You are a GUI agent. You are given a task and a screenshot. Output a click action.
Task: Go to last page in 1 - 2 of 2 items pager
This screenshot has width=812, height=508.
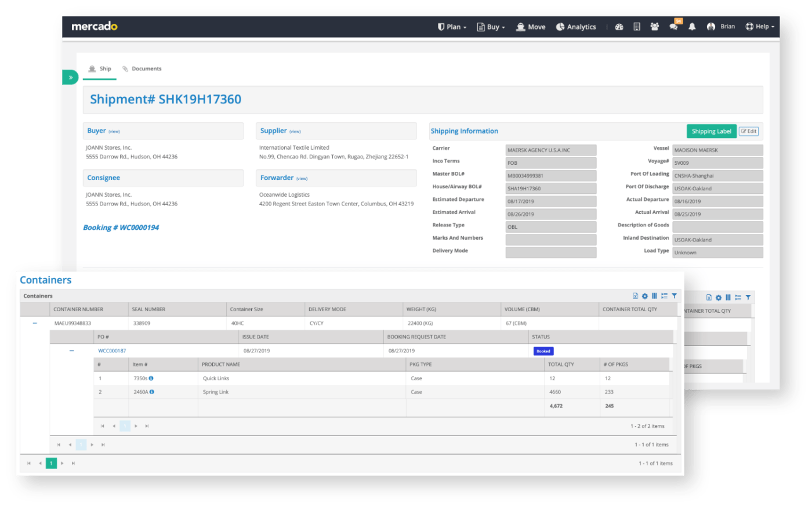[147, 426]
